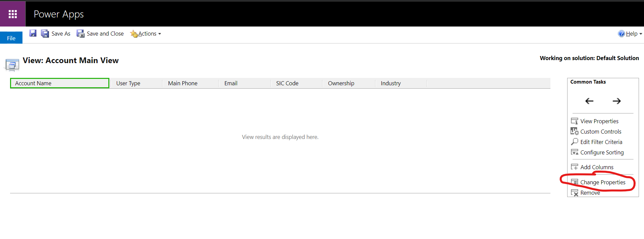Open Change Properties for selected column
644x239 pixels.
602,182
